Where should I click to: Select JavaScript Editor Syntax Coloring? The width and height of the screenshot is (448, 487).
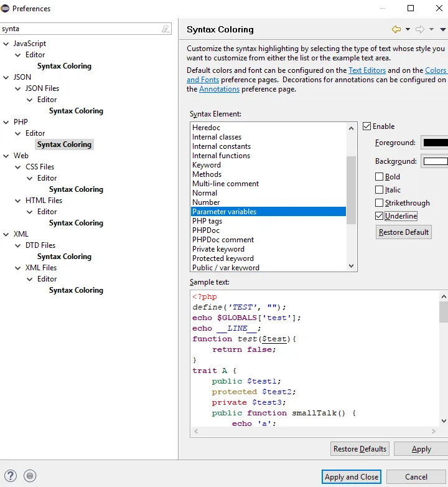point(64,66)
